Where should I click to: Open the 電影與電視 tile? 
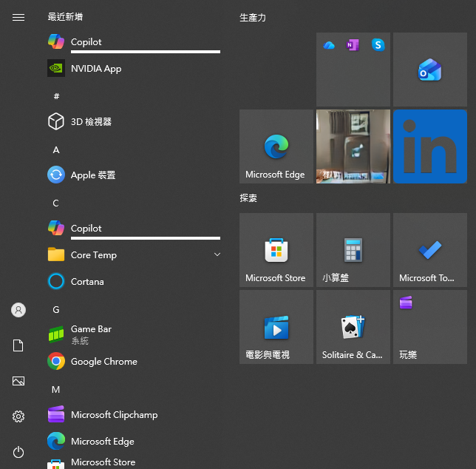(276, 327)
